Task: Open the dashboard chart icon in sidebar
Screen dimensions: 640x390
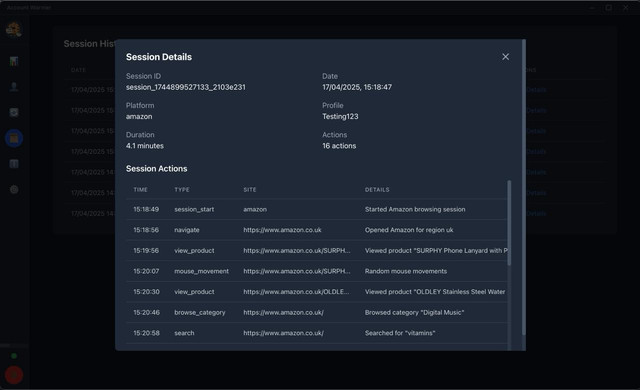Action: click(x=14, y=61)
